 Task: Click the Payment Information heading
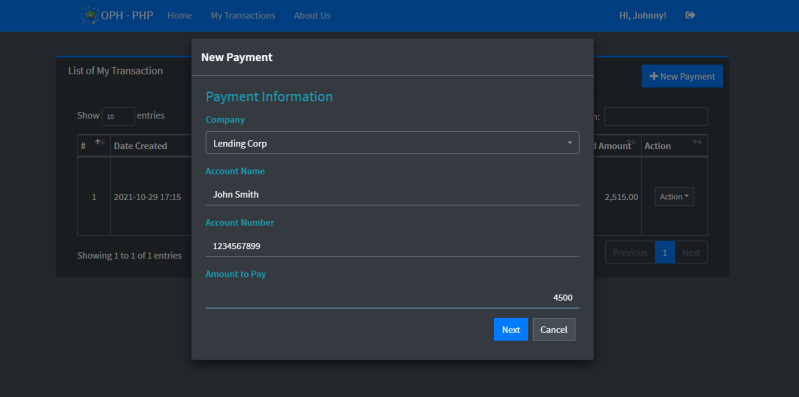tap(269, 96)
